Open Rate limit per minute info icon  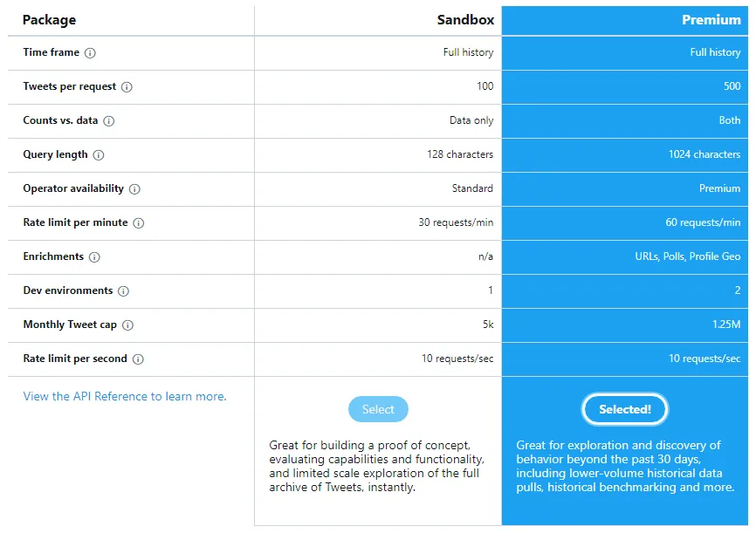pyautogui.click(x=139, y=223)
